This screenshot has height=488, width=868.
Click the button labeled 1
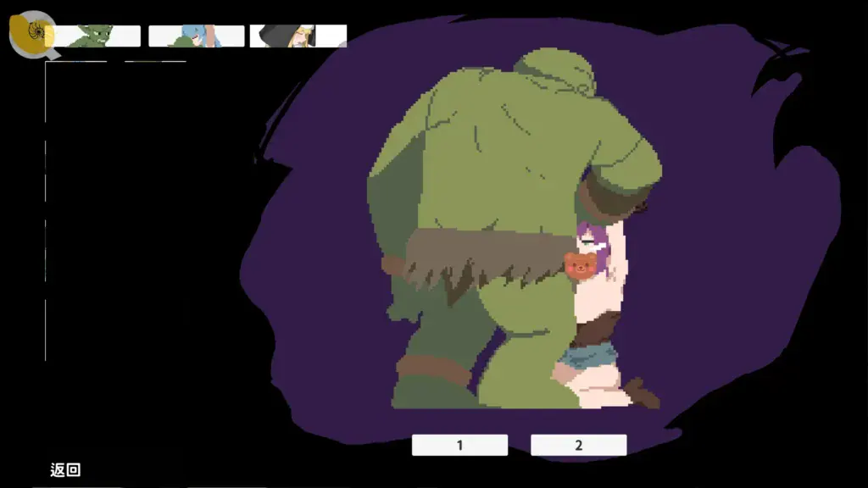(459, 445)
